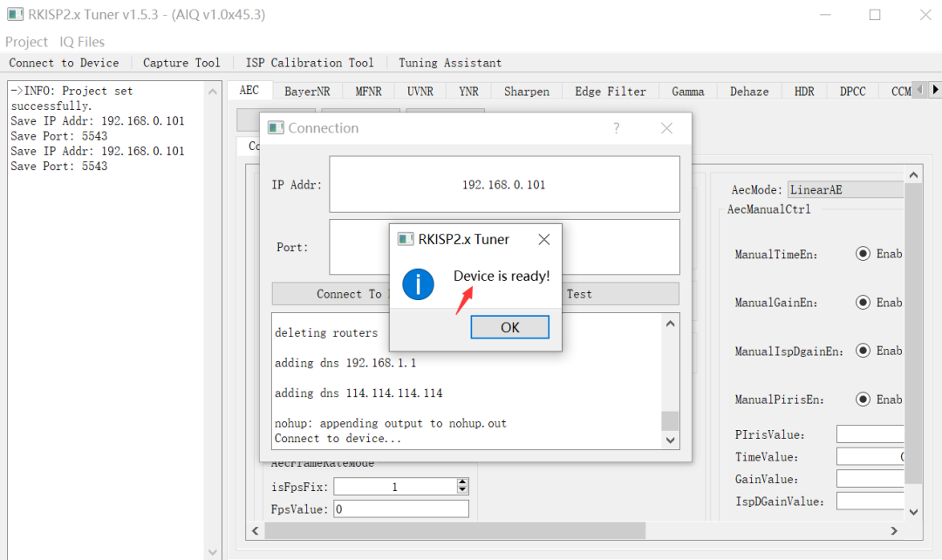Click the Connection dialog help question mark
942x560 pixels.
tap(616, 128)
